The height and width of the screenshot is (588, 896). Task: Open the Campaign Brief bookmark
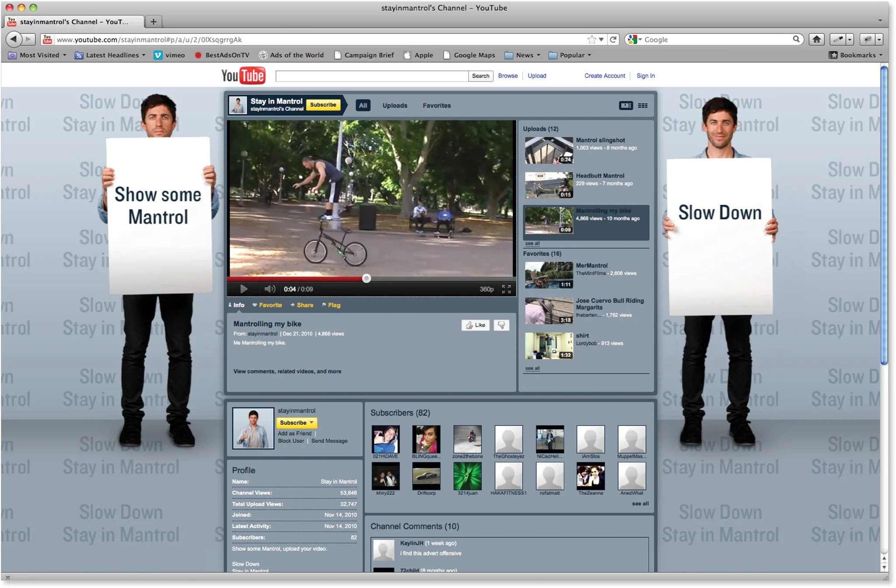pyautogui.click(x=364, y=55)
